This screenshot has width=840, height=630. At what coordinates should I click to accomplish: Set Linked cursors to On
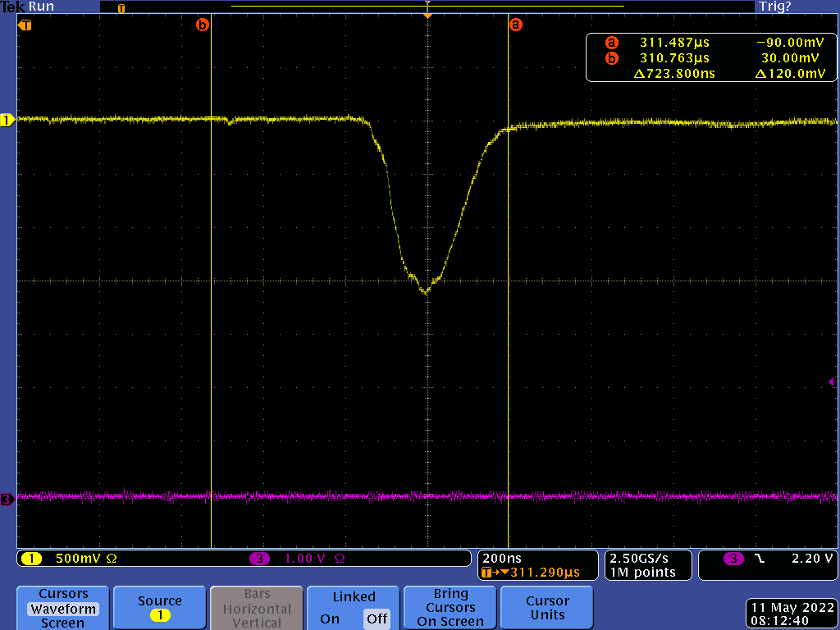[330, 619]
